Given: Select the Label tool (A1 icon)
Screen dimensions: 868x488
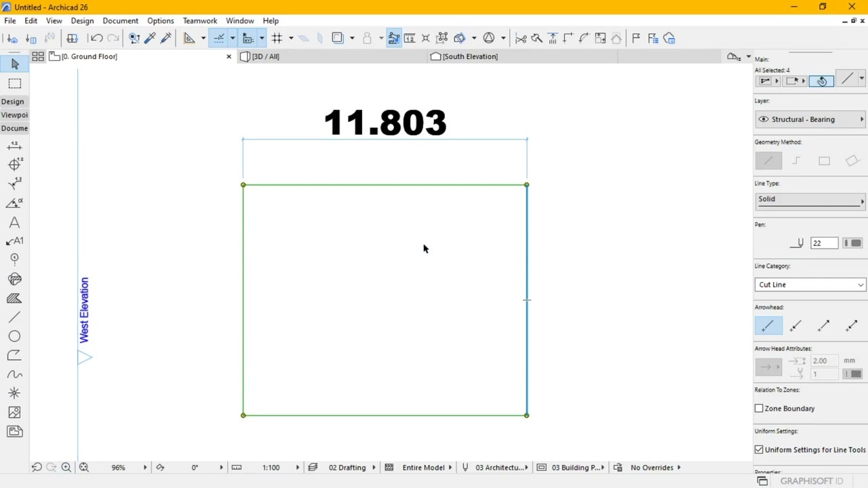Looking at the screenshot, I should (14, 241).
